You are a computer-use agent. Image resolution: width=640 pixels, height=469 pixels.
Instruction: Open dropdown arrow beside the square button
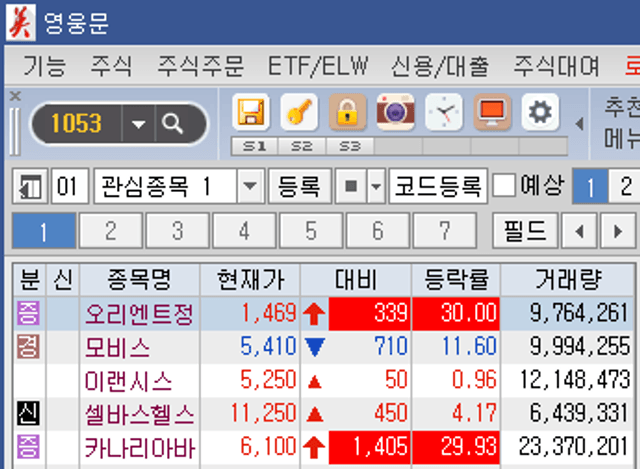tap(376, 187)
